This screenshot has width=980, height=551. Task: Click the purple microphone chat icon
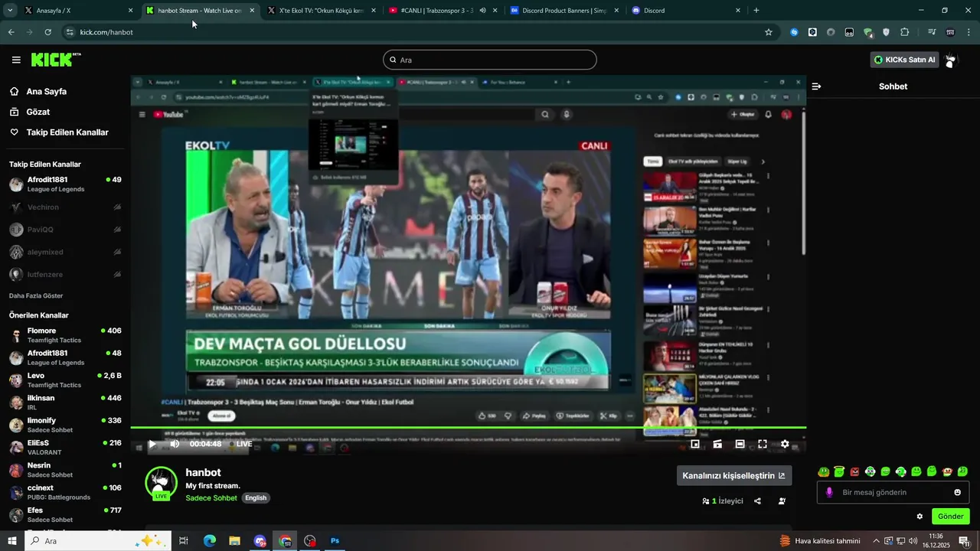(829, 492)
